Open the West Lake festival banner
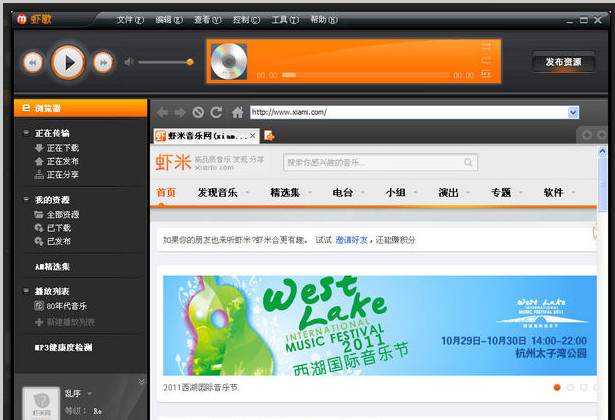Image resolution: width=615 pixels, height=420 pixels. (380, 325)
